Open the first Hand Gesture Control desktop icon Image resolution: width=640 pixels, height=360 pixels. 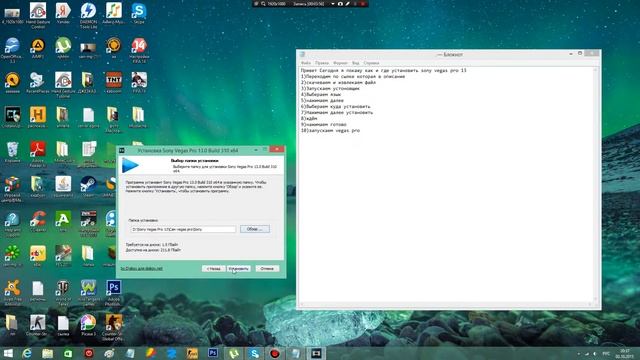[x=38, y=16]
